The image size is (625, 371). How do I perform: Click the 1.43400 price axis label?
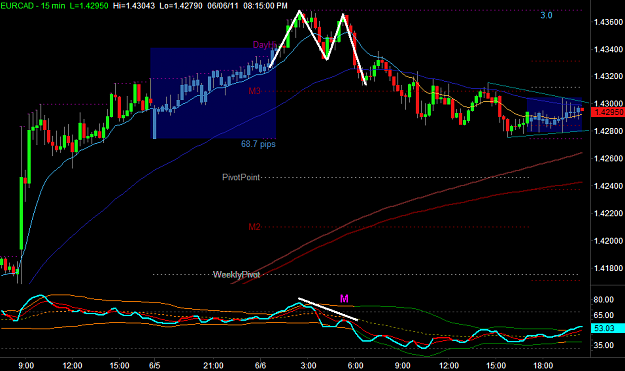click(x=608, y=49)
